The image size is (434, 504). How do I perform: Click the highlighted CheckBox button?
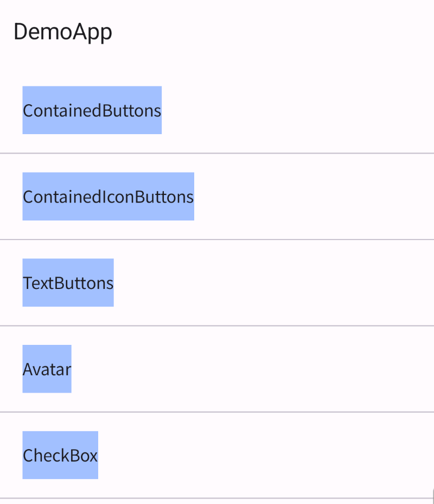tap(60, 455)
